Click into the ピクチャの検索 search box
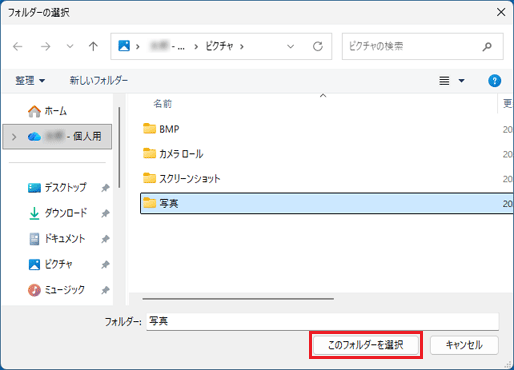This screenshot has width=514, height=370. click(422, 46)
